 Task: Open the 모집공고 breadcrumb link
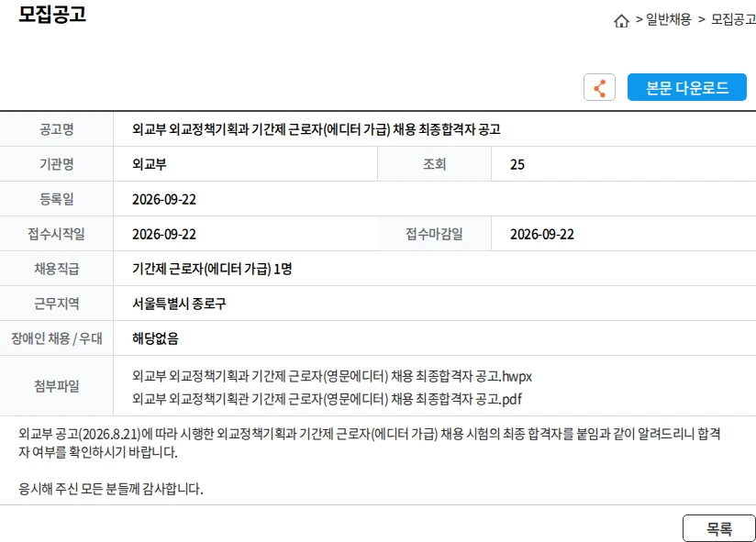click(733, 20)
